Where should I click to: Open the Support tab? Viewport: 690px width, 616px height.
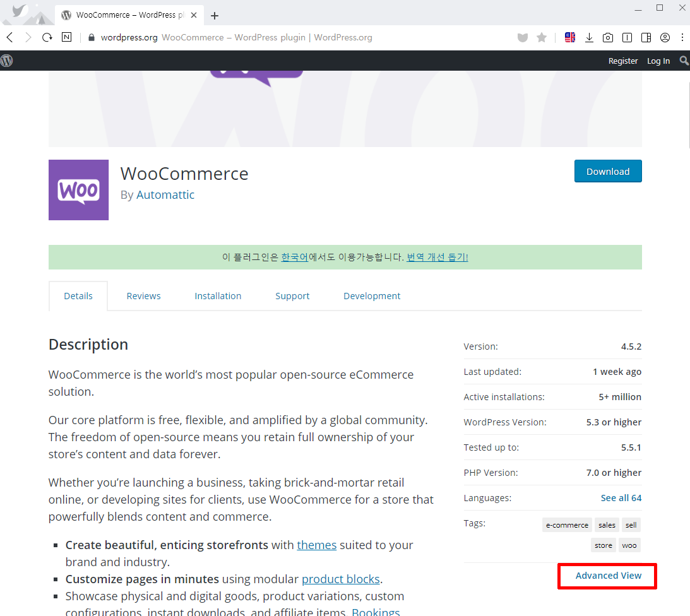292,296
